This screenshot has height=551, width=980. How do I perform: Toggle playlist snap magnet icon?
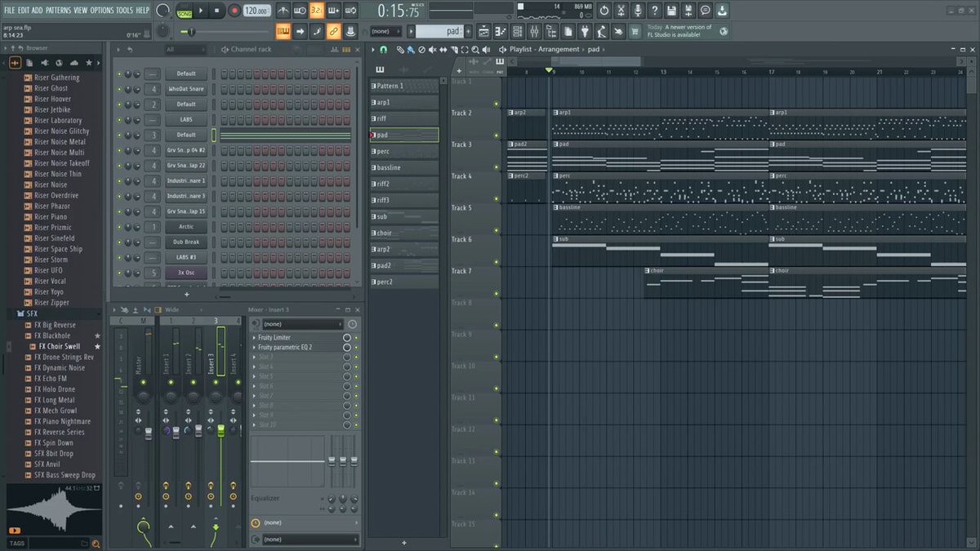[x=383, y=50]
